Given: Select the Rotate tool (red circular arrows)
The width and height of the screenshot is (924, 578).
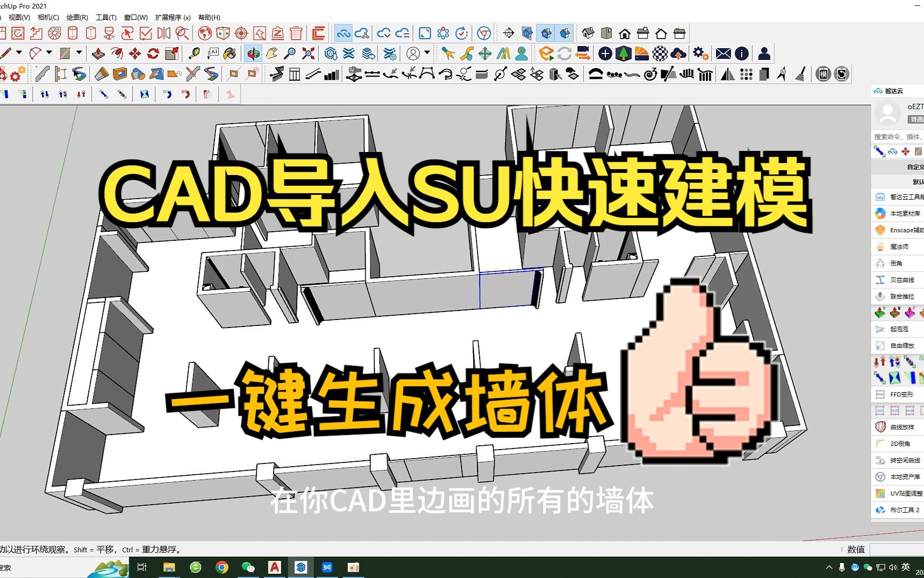Looking at the screenshot, I should [153, 54].
